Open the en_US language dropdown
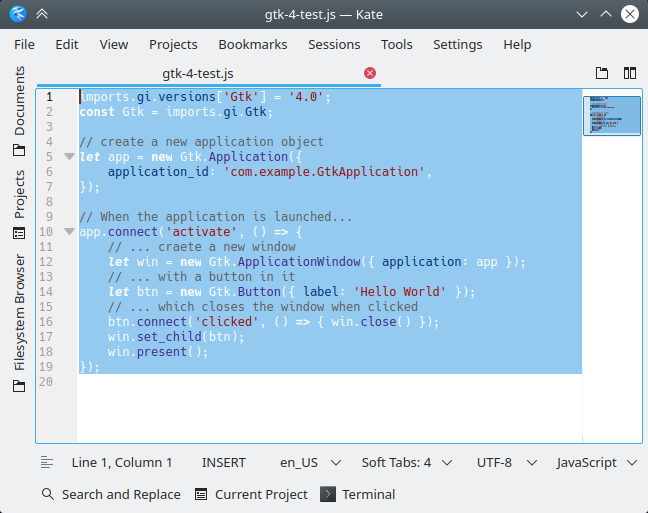Viewport: 648px width, 513px height. point(310,463)
